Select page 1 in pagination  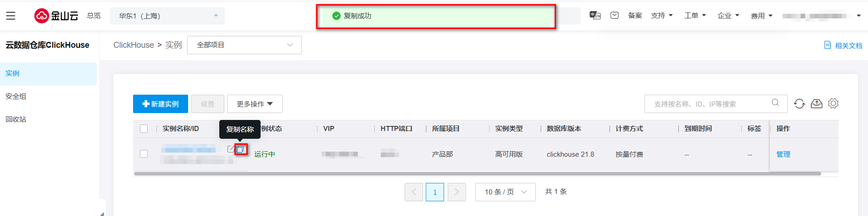(x=435, y=192)
